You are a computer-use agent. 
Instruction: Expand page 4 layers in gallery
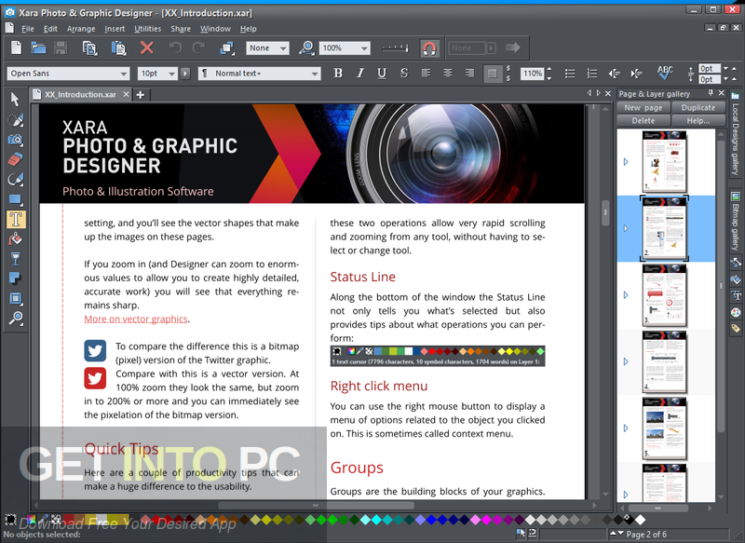pos(626,362)
